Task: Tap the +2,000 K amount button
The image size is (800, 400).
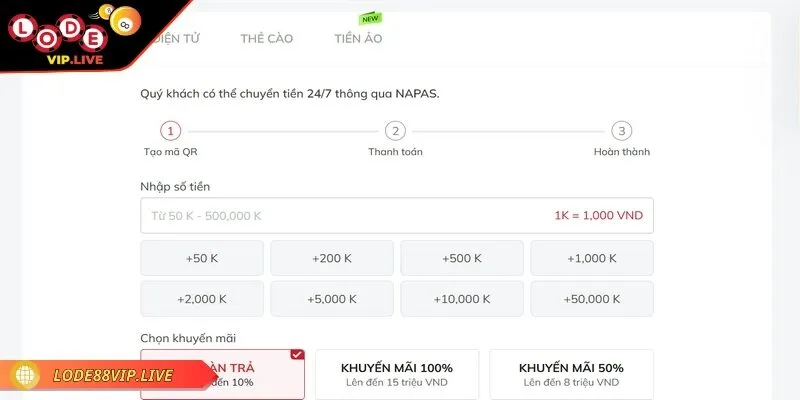Action: coord(202,299)
